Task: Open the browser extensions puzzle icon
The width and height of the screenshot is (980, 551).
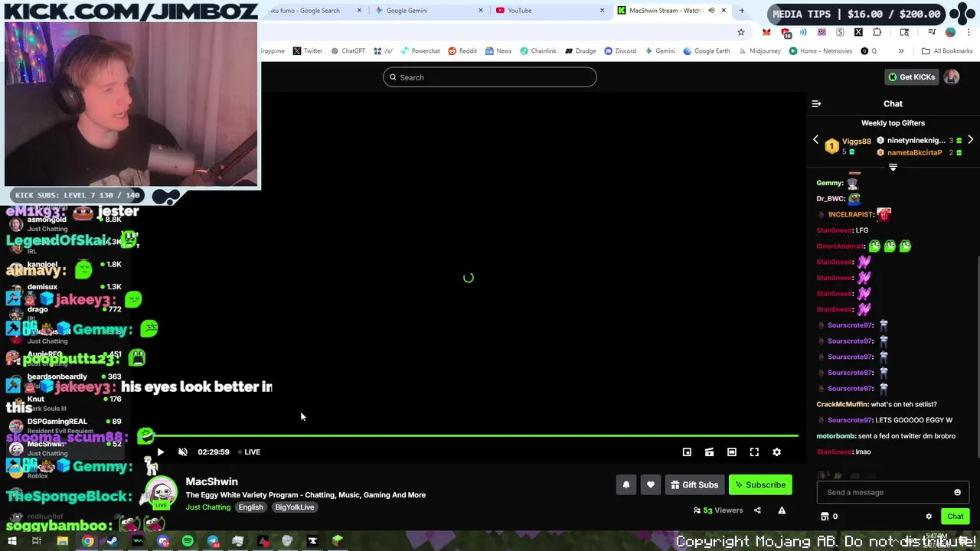Action: [x=877, y=32]
